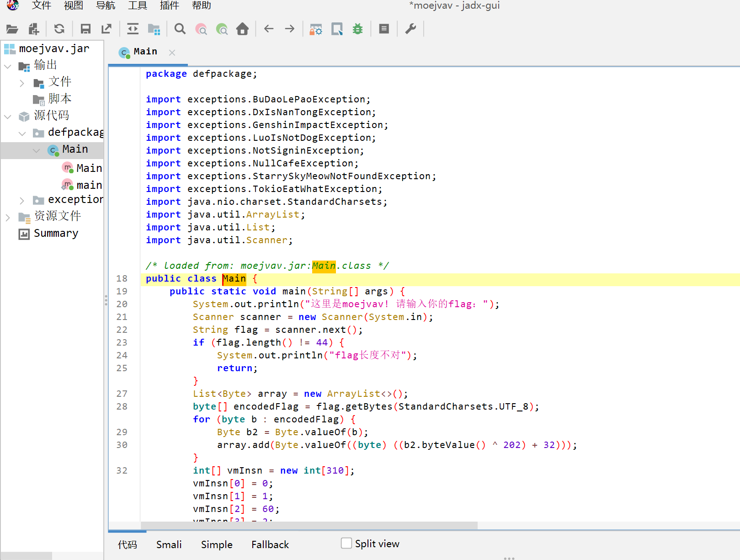The height and width of the screenshot is (560, 740).
Task: Click the add files toolbar icon
Action: (x=34, y=29)
